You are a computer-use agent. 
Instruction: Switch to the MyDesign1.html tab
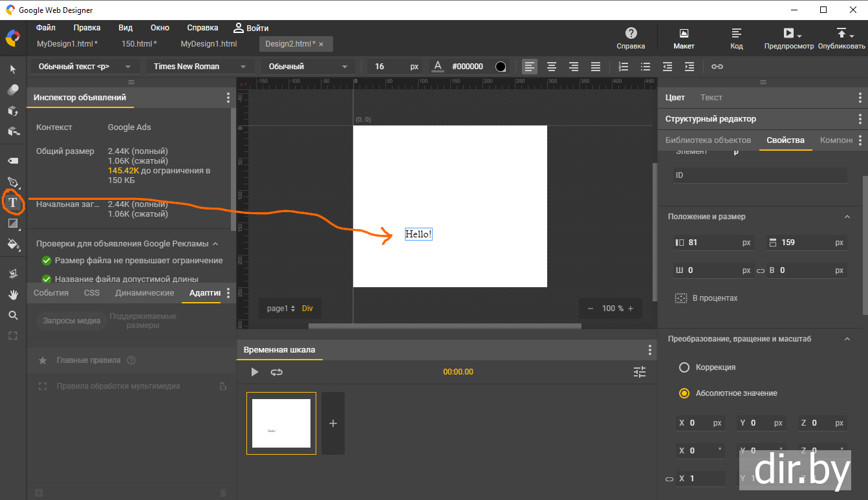(x=208, y=44)
